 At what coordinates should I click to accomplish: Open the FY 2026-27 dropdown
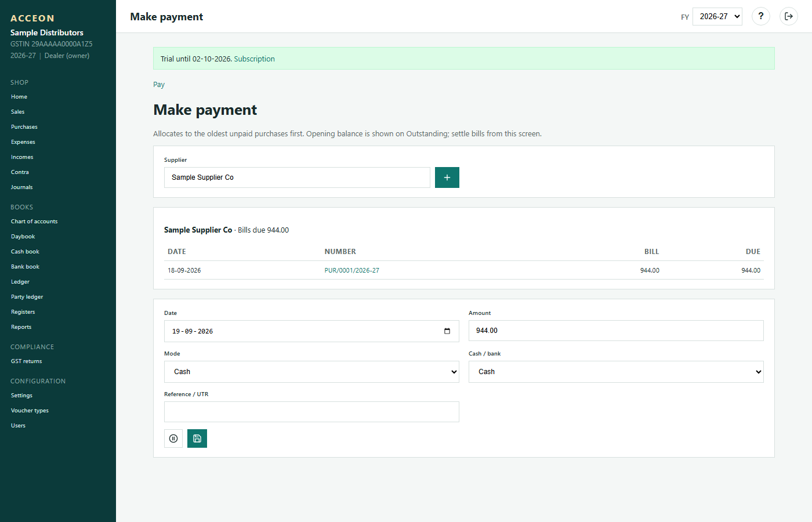pyautogui.click(x=717, y=16)
